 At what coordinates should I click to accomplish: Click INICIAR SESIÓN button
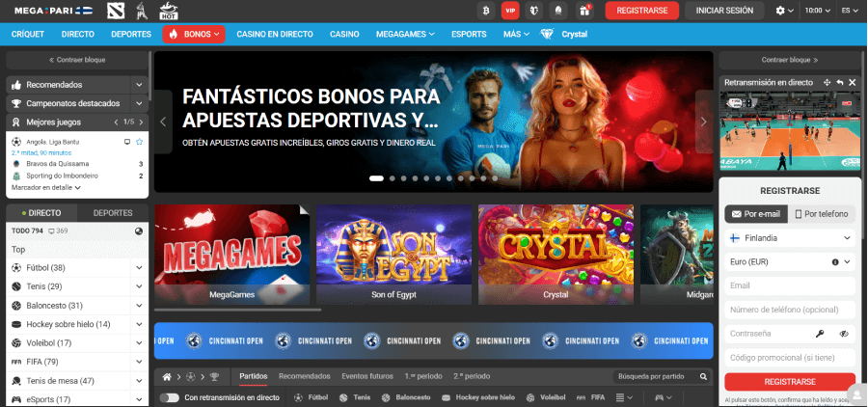click(724, 10)
